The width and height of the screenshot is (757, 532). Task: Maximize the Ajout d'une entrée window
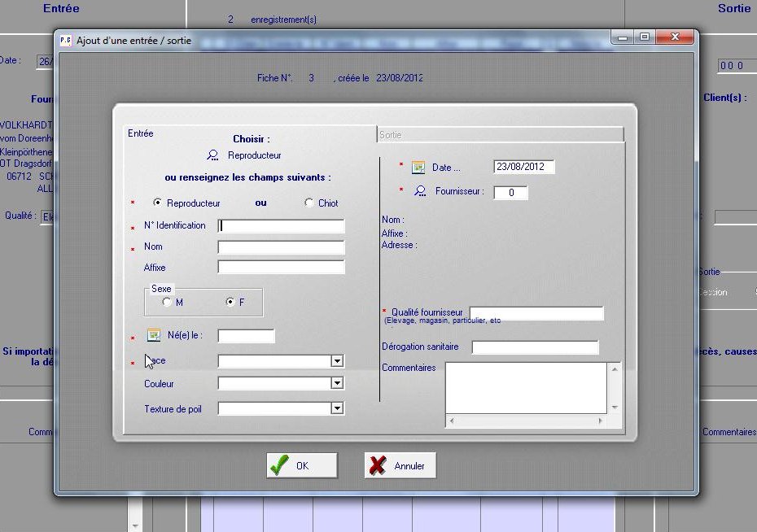645,37
